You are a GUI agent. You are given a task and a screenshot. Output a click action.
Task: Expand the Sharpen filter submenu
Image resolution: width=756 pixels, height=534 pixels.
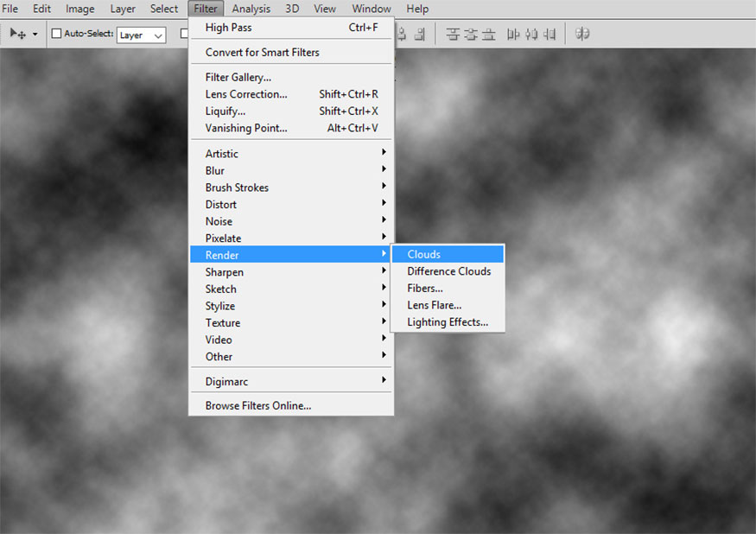tap(291, 271)
